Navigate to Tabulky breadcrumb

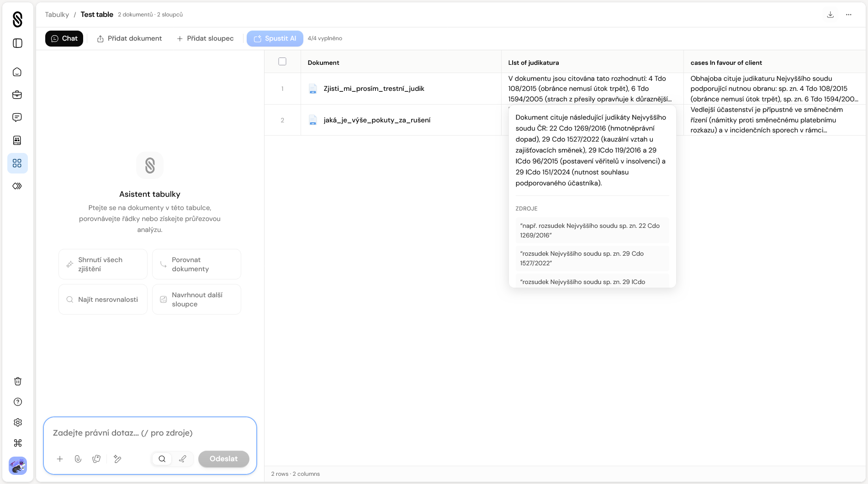coord(57,15)
